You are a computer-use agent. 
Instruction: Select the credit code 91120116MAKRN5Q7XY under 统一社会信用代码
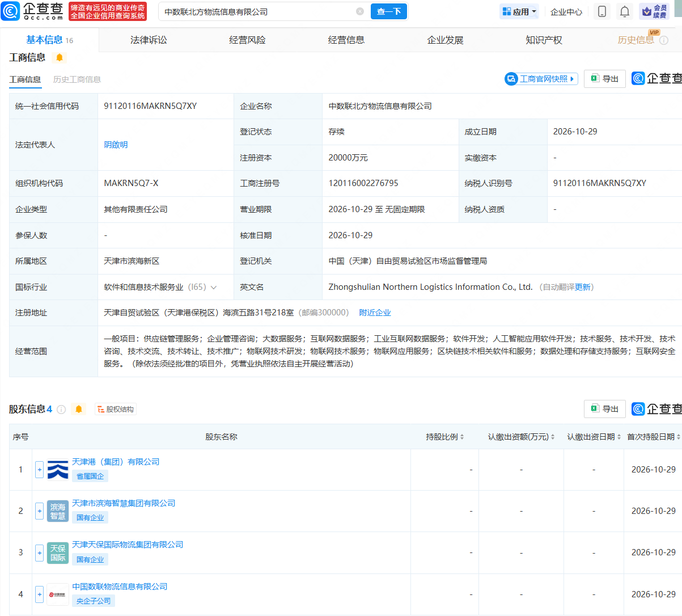pos(150,106)
